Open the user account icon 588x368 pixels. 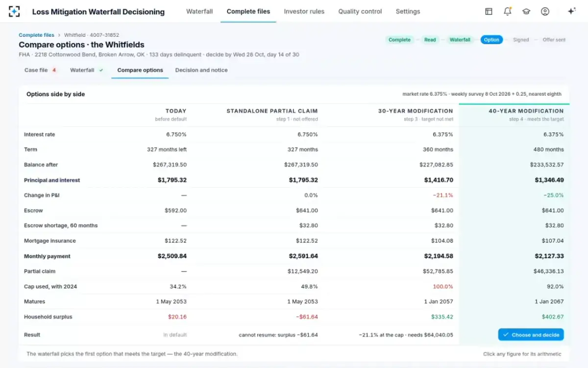pyautogui.click(x=545, y=11)
